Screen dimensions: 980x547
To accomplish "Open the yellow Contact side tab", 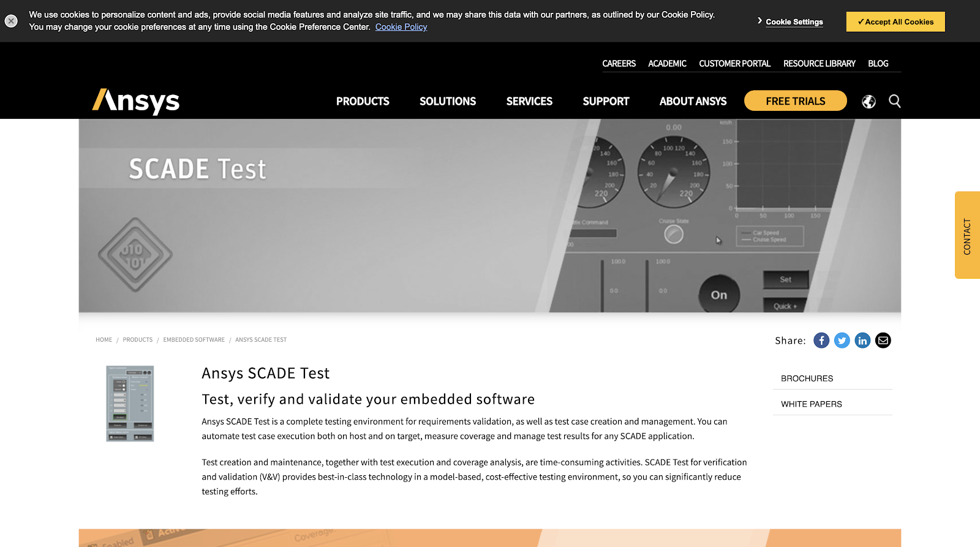I will tap(967, 235).
